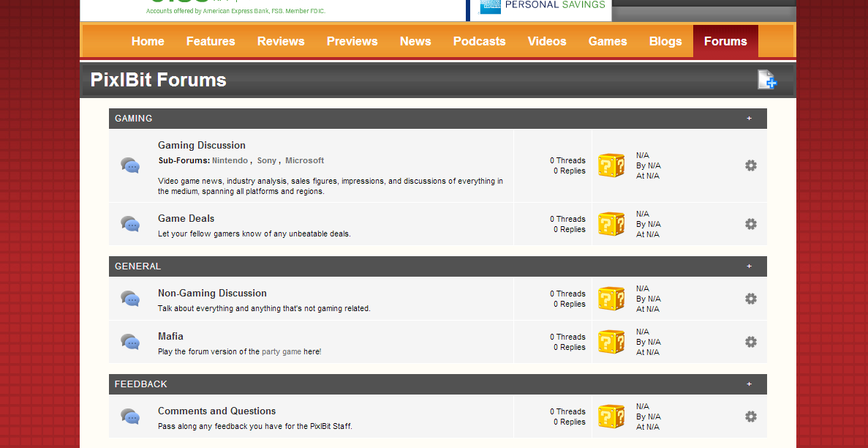Screen dimensions: 868x448
Task: Open the Game Deals forum link
Action: 186,218
